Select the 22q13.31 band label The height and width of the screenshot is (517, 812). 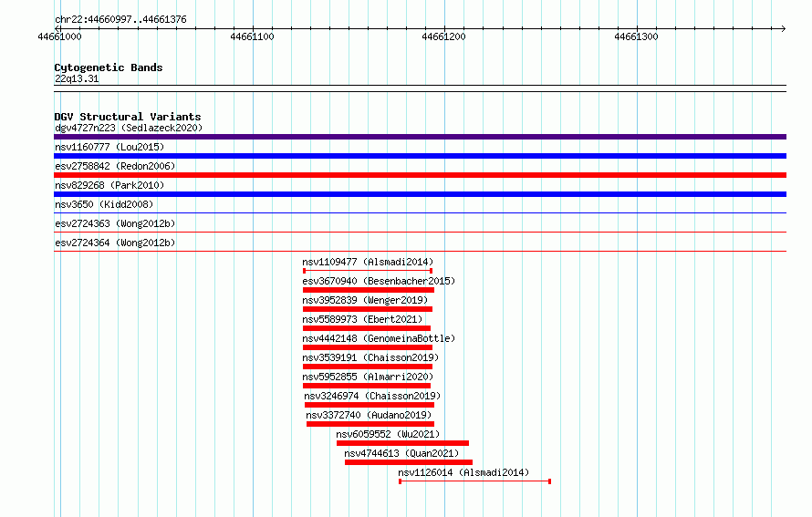pyautogui.click(x=77, y=78)
